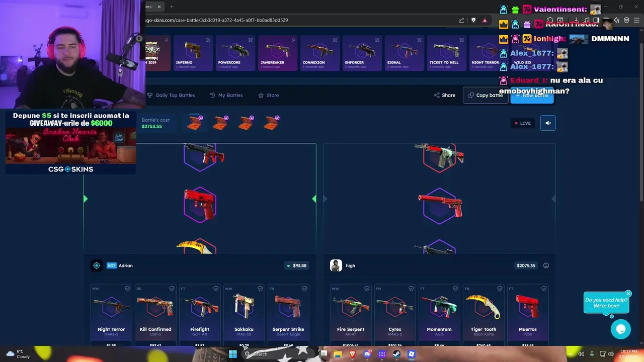Click the browser address bar URL
Screen dimensions: 644x362
tap(217, 20)
